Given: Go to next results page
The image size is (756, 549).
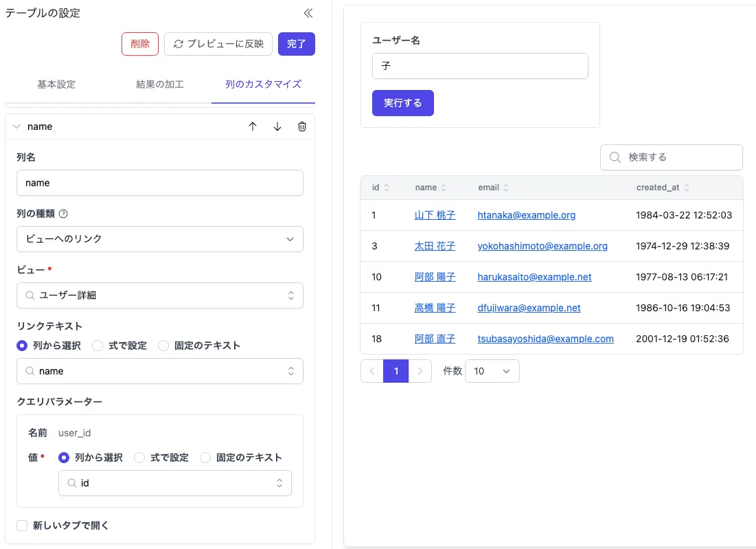Looking at the screenshot, I should click(420, 371).
